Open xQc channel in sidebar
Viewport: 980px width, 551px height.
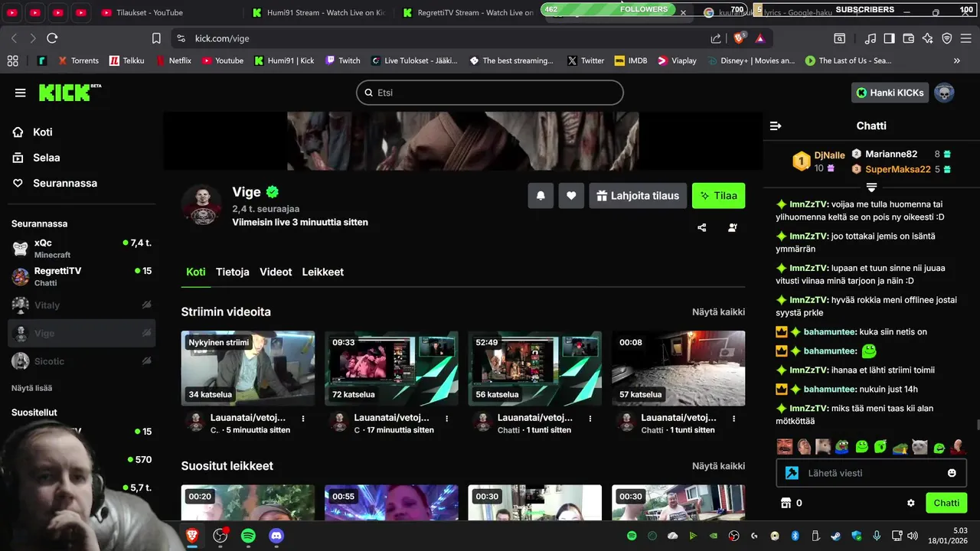[82, 248]
